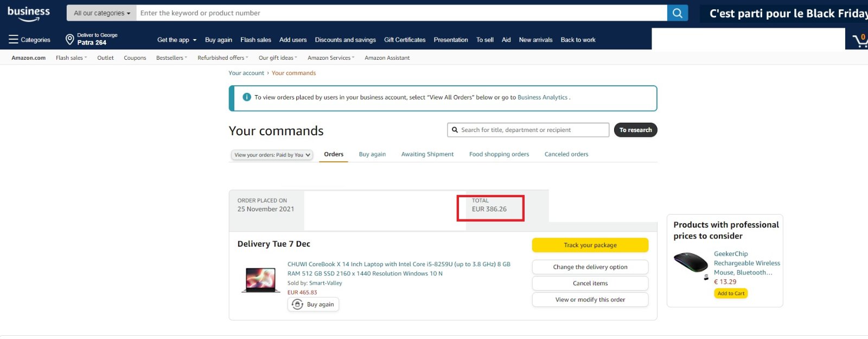Expand Amazon Services submenu

(331, 58)
